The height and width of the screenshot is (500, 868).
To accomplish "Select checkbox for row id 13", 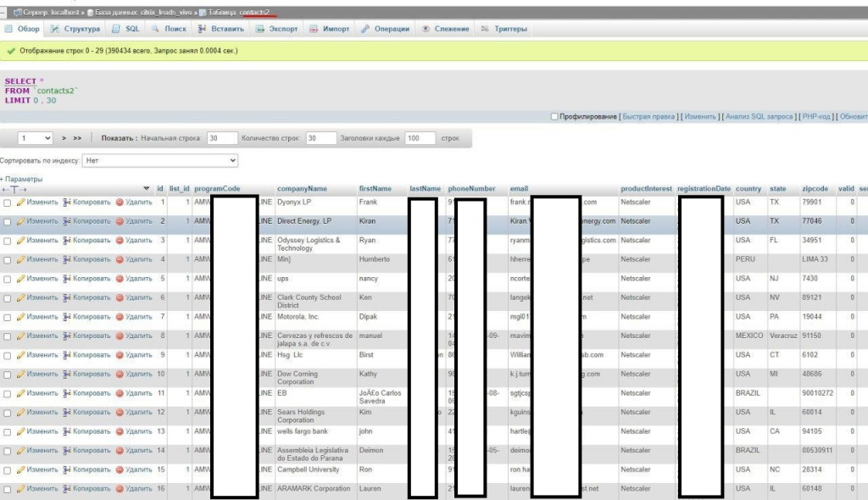I will tap(7, 432).
